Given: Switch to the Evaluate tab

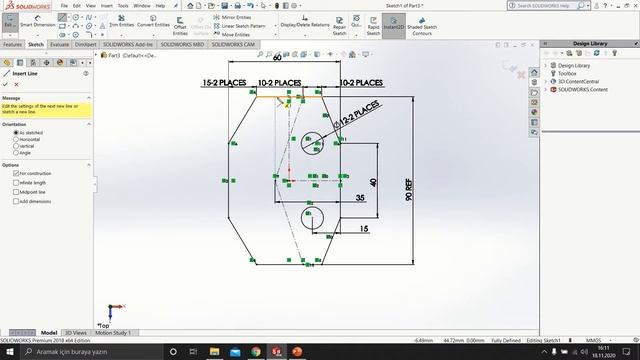Looking at the screenshot, I should click(59, 44).
